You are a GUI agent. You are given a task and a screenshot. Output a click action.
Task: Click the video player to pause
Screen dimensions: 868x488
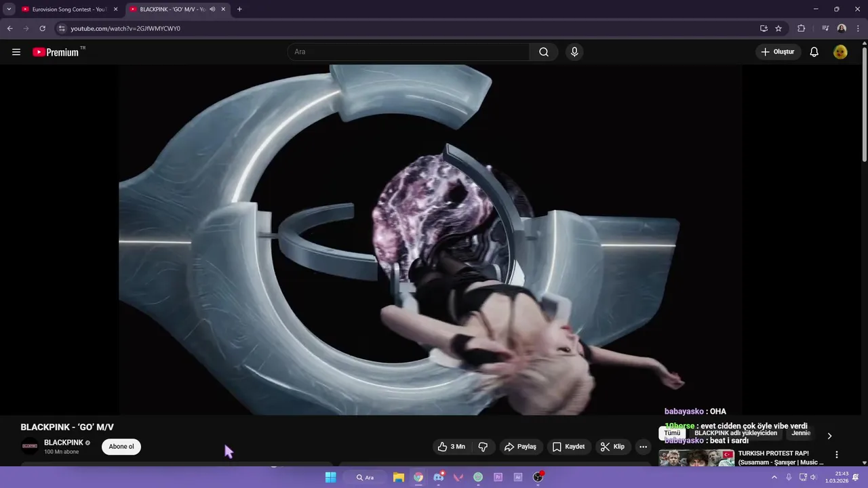[431, 240]
